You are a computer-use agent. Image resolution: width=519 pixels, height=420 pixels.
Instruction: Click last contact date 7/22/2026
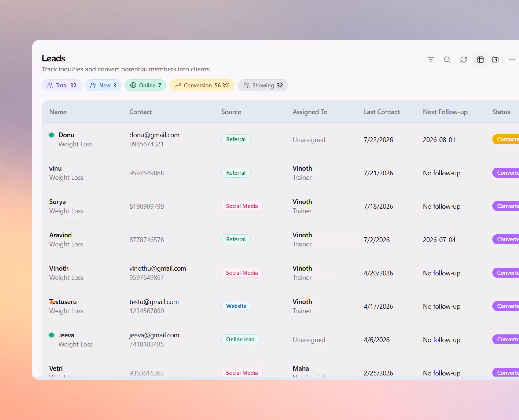tap(378, 140)
